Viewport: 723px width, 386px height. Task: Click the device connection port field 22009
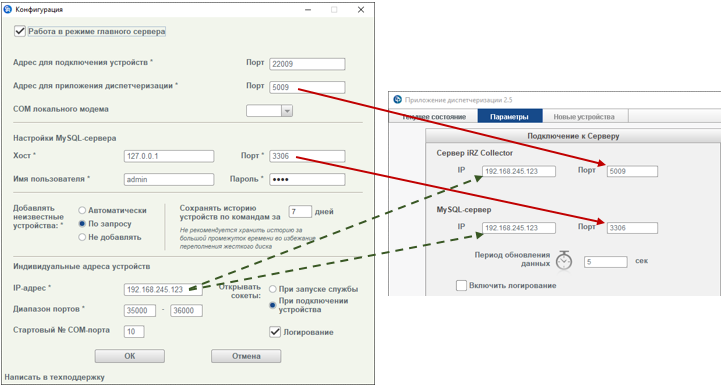click(x=307, y=64)
